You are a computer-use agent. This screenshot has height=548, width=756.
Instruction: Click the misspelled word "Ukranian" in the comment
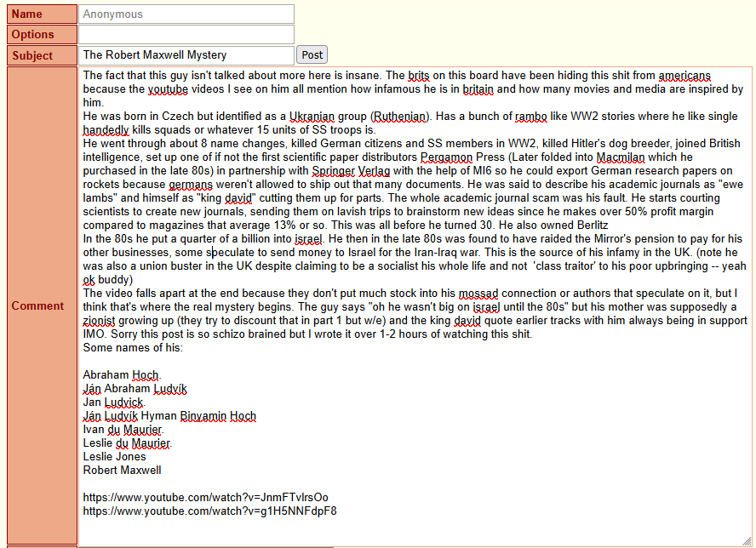point(312,117)
